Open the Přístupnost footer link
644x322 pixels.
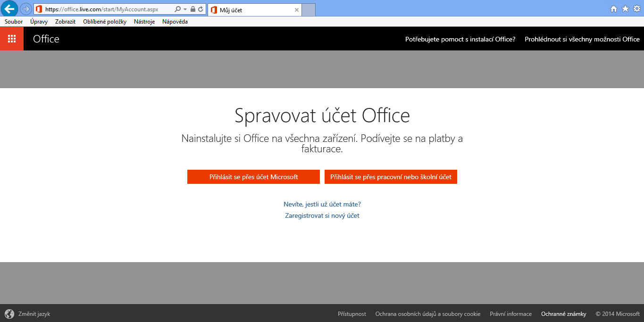(352, 314)
